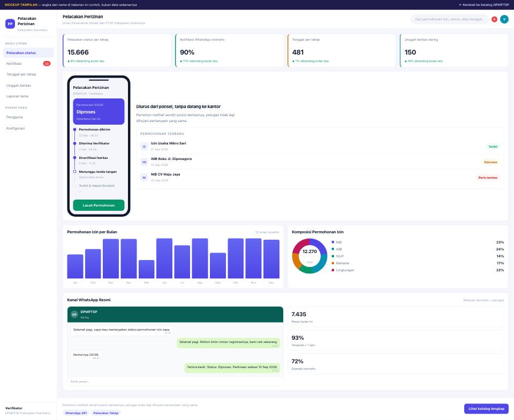Click the red 25 badge beside Notifikasi

point(47,64)
